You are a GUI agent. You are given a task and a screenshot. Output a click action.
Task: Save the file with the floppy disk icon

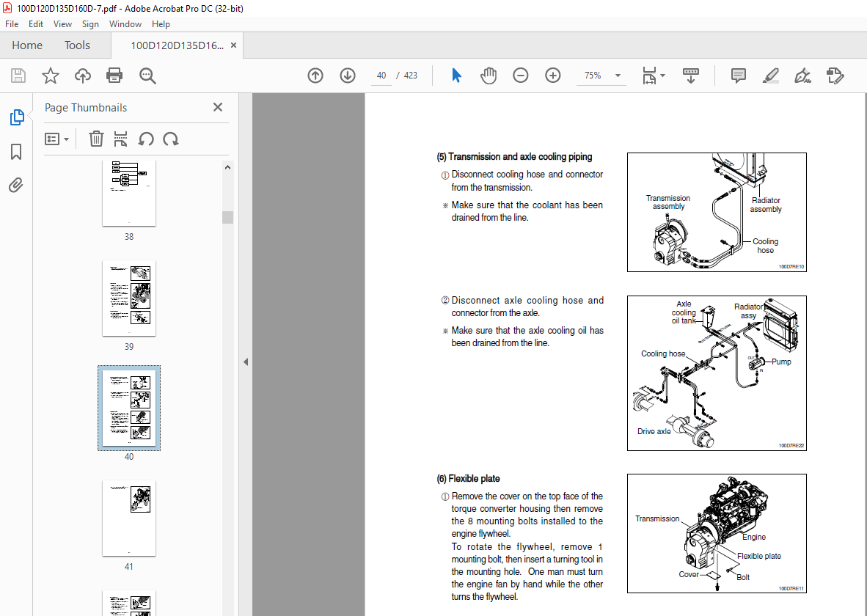(x=18, y=76)
